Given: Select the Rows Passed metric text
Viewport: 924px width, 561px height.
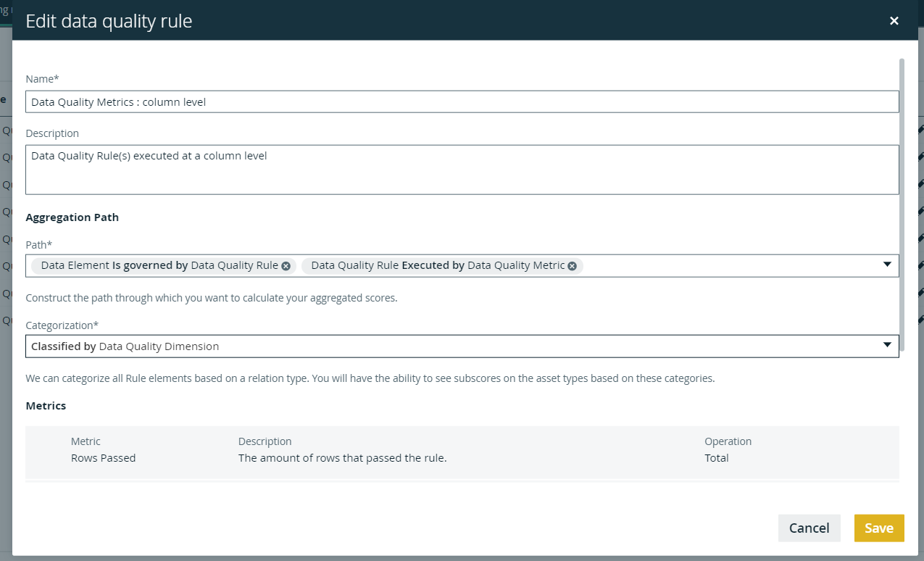Looking at the screenshot, I should point(103,458).
